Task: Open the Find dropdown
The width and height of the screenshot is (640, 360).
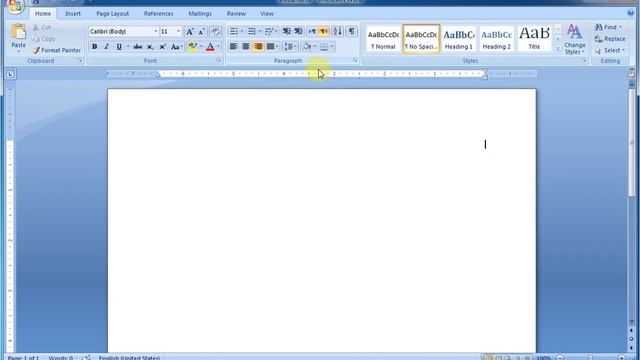Action: point(620,27)
